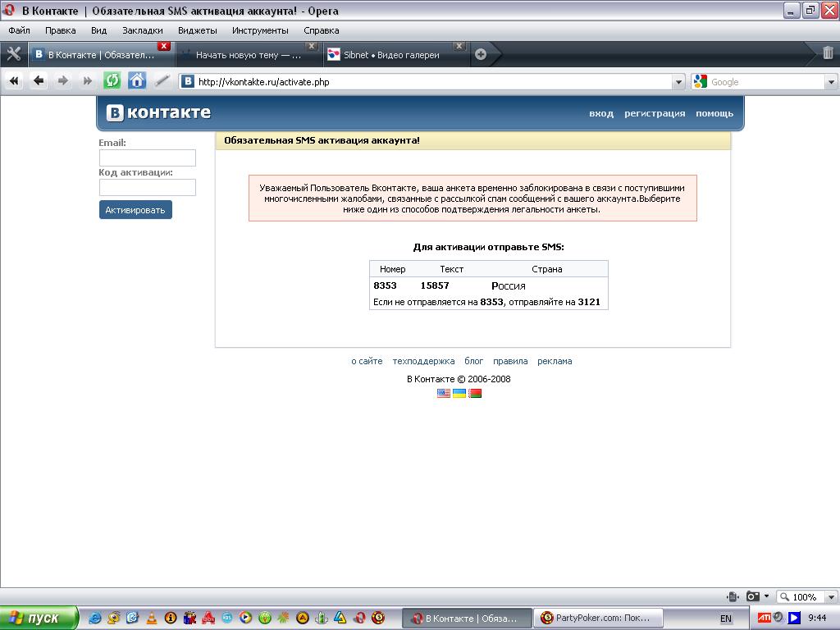Open the Инструменты menu
840x630 pixels.
click(x=260, y=30)
